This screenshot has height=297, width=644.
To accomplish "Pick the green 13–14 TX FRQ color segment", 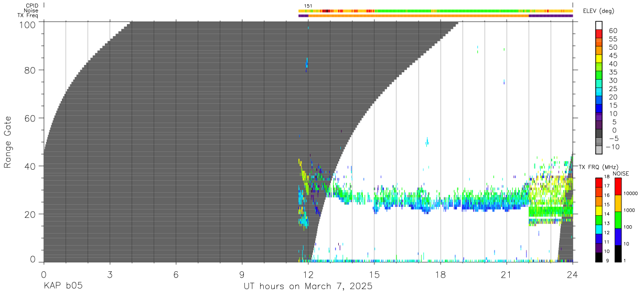I will [x=598, y=219].
